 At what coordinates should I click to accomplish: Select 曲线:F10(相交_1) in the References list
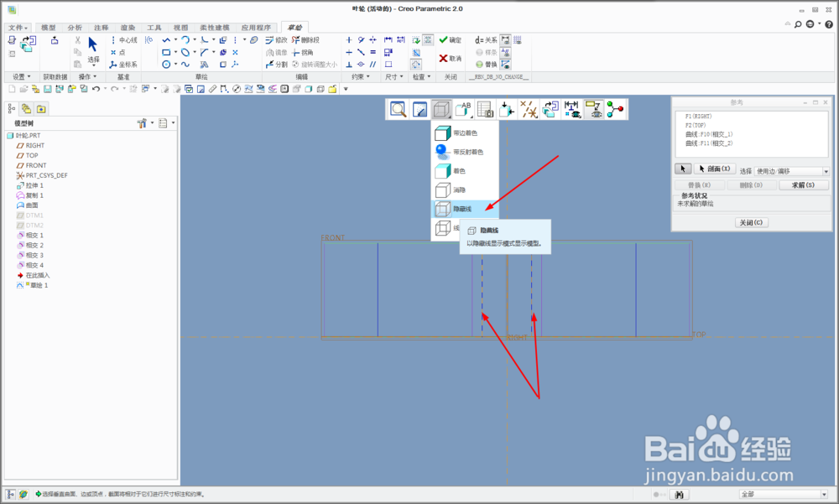pyautogui.click(x=709, y=134)
